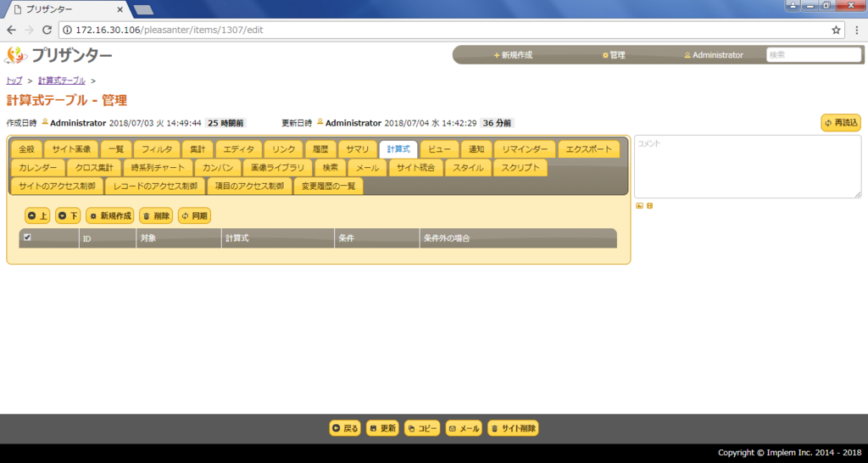
Task: Switch to the サイト画像 tab
Action: point(71,149)
